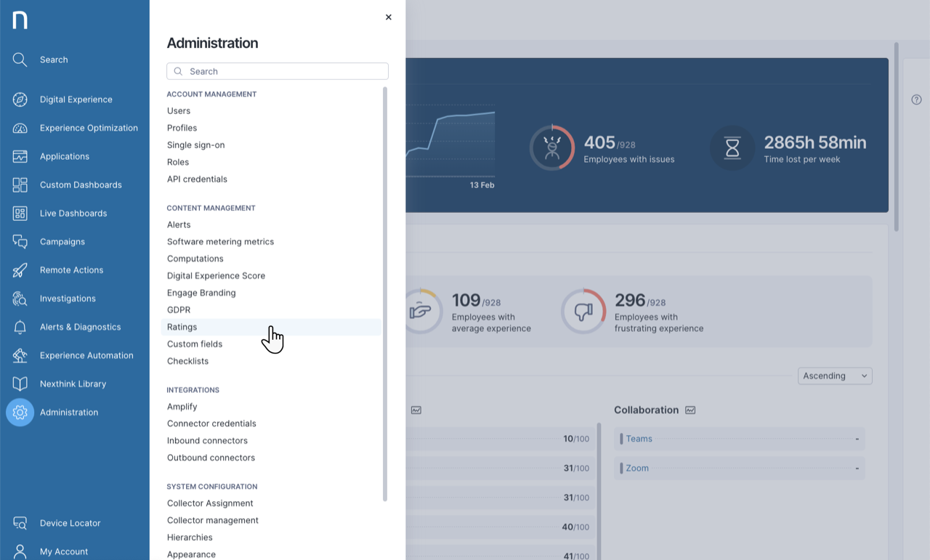930x560 pixels.
Task: Click the Administration search field
Action: (x=278, y=71)
